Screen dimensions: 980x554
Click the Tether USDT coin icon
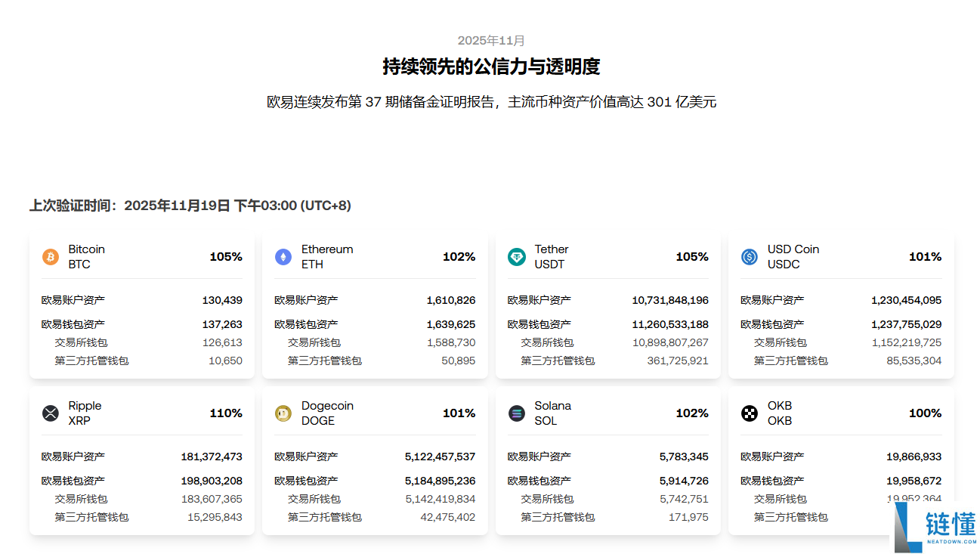517,257
